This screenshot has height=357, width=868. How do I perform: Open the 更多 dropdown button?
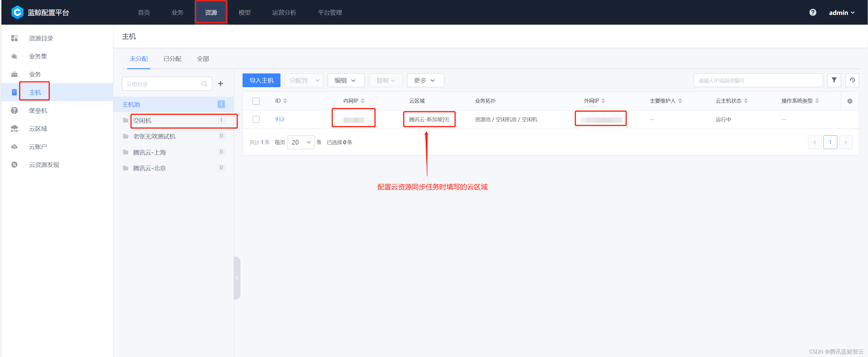[x=425, y=80]
